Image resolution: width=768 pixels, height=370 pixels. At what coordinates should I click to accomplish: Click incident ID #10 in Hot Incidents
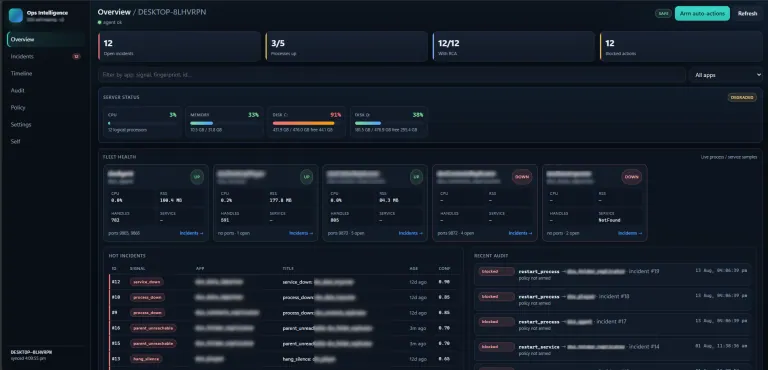point(116,297)
